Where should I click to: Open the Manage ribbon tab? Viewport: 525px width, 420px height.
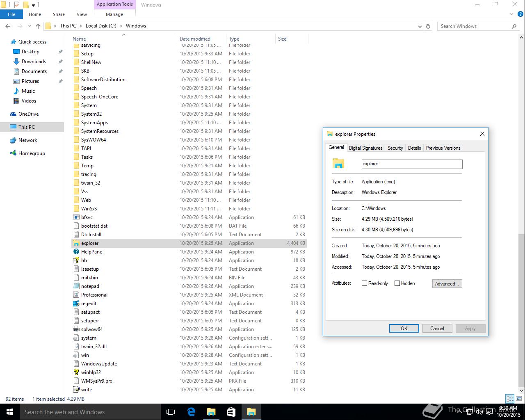(114, 14)
